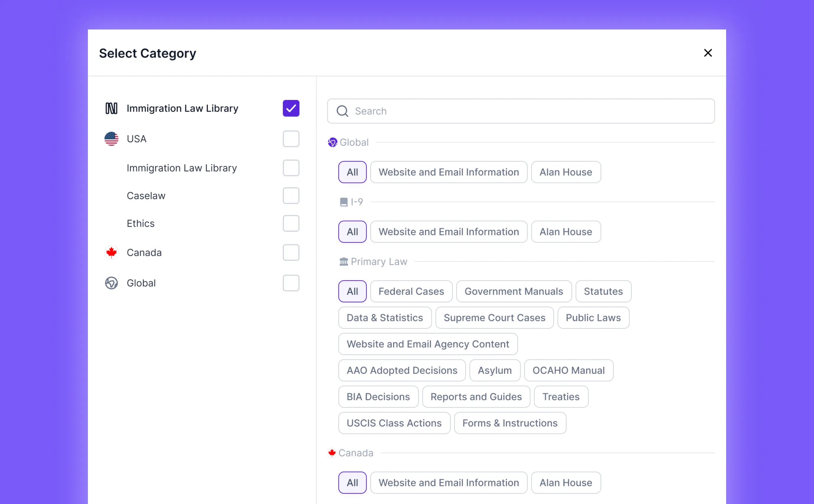This screenshot has width=814, height=504.
Task: Click the Global globe icon in sidebar
Action: [x=111, y=283]
